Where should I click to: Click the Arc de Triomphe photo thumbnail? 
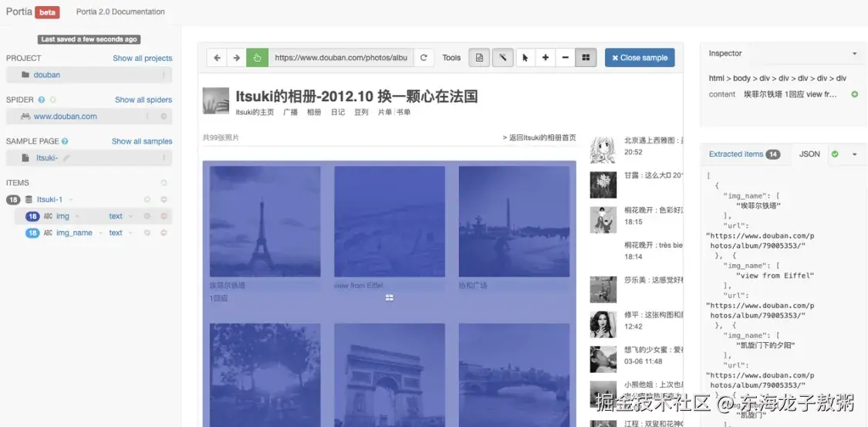click(x=390, y=375)
